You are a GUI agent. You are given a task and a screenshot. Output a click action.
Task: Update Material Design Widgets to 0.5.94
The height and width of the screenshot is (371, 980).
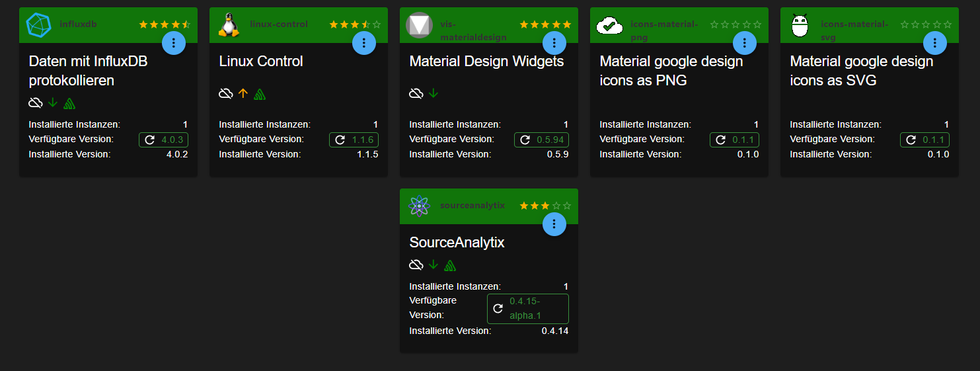542,140
